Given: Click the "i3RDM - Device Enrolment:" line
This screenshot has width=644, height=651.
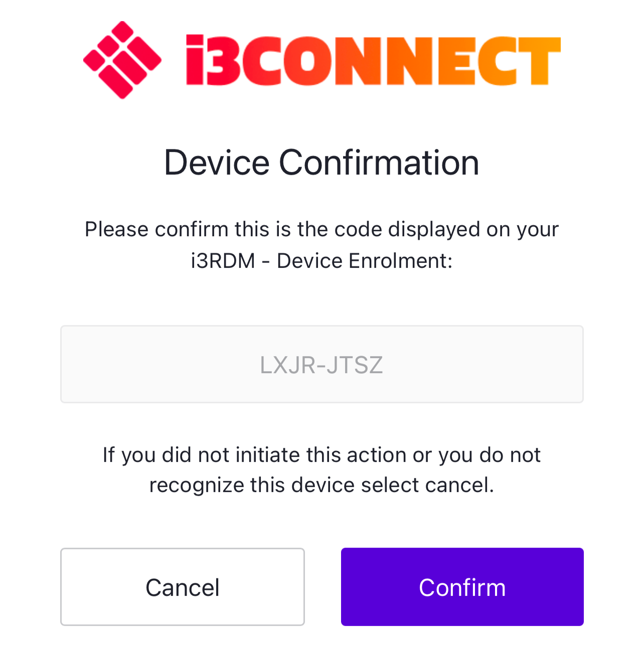Looking at the screenshot, I should coord(321,261).
